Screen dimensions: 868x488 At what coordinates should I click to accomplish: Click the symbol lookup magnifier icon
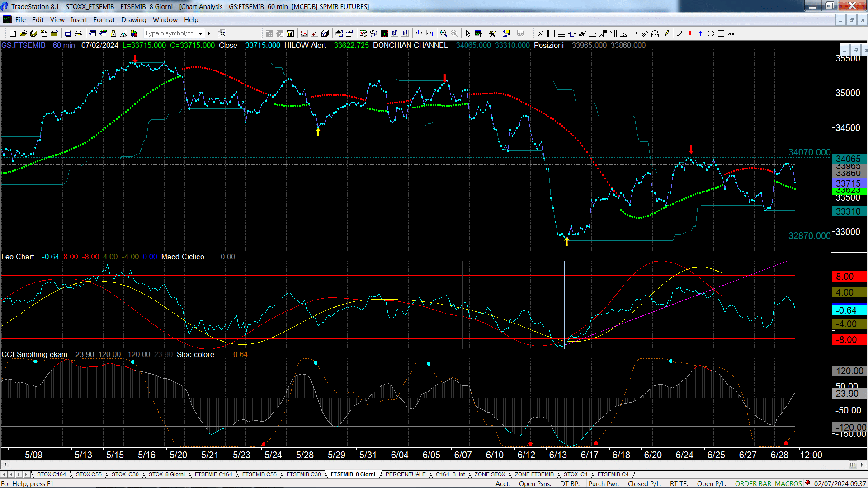point(222,33)
